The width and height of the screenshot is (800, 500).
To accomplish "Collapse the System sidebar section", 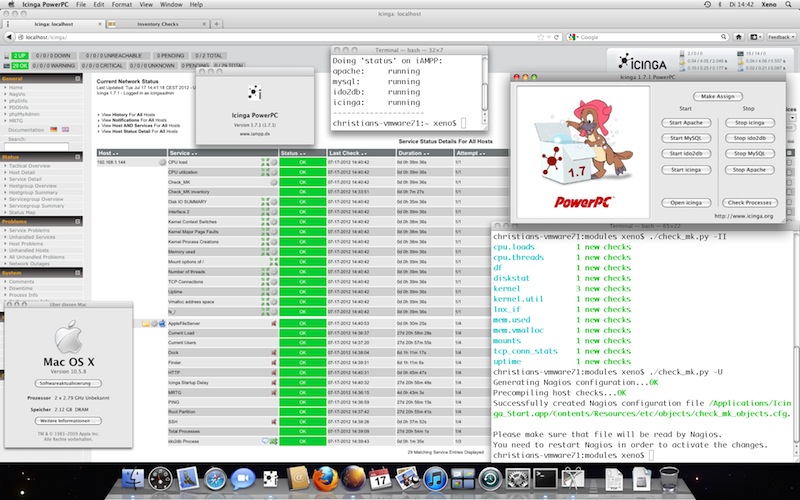I will tap(78, 273).
